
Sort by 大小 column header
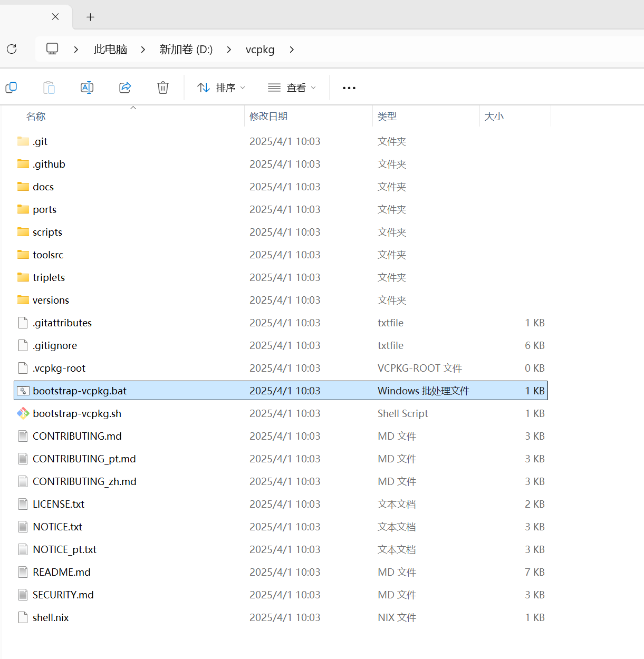tap(494, 116)
